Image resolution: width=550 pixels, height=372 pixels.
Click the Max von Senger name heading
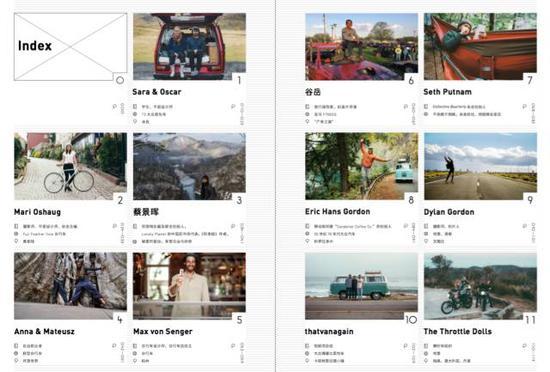pos(163,331)
